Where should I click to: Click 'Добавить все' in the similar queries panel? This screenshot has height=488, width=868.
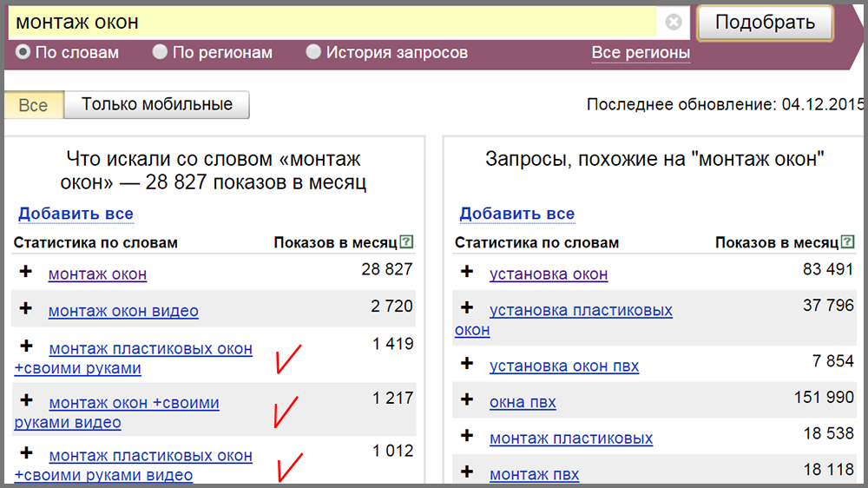click(x=516, y=214)
